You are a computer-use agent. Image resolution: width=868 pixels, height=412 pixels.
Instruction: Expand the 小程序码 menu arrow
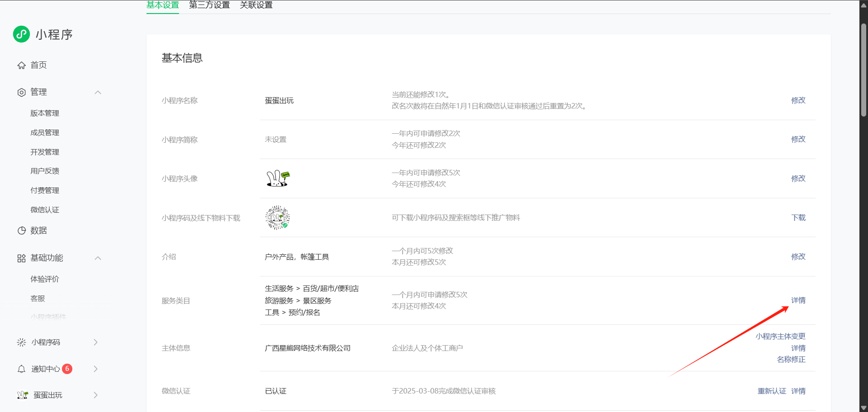coord(95,342)
